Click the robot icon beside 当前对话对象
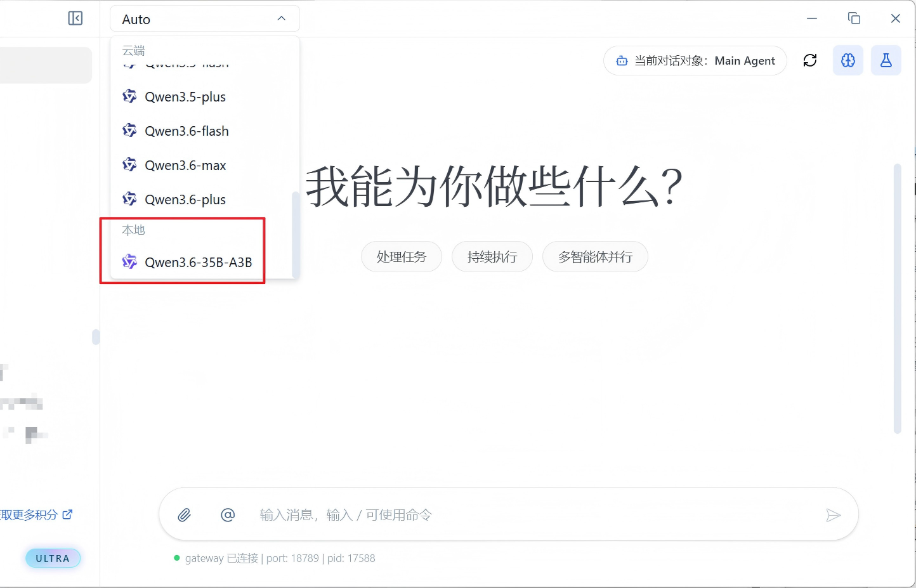 coord(622,61)
